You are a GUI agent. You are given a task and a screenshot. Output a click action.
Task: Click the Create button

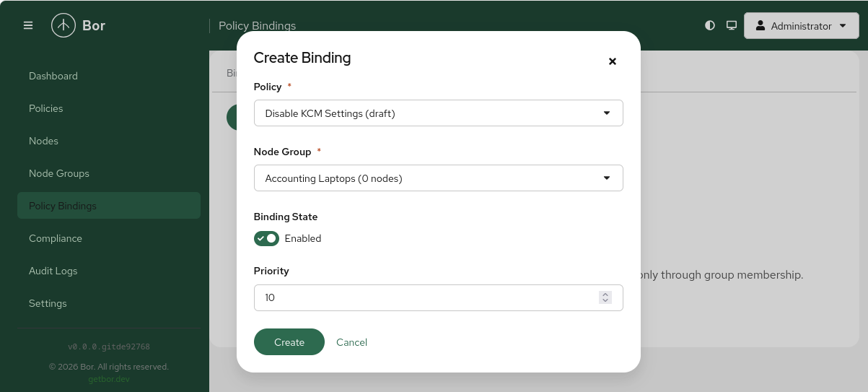(x=289, y=342)
